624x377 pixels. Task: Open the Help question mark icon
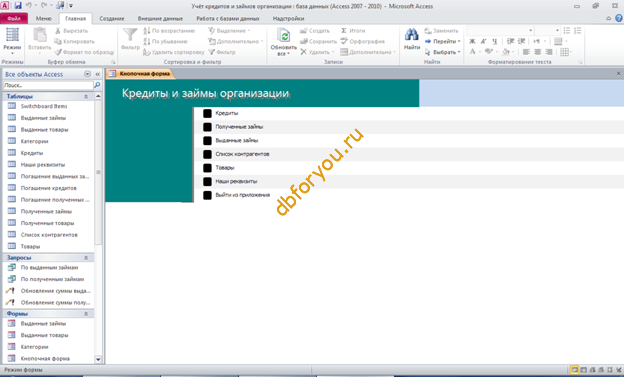pyautogui.click(x=619, y=18)
